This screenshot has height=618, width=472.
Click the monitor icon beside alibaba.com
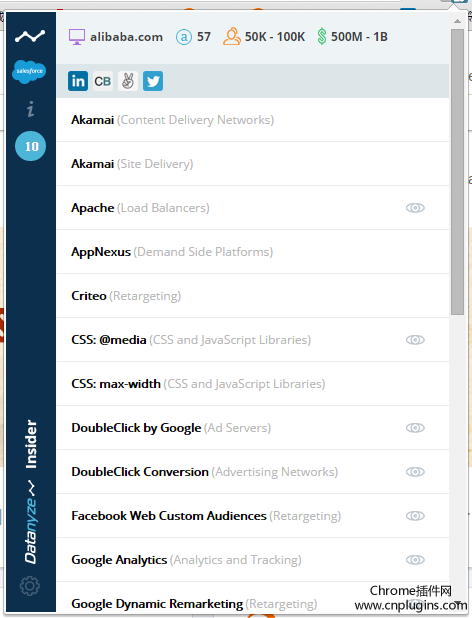[77, 37]
